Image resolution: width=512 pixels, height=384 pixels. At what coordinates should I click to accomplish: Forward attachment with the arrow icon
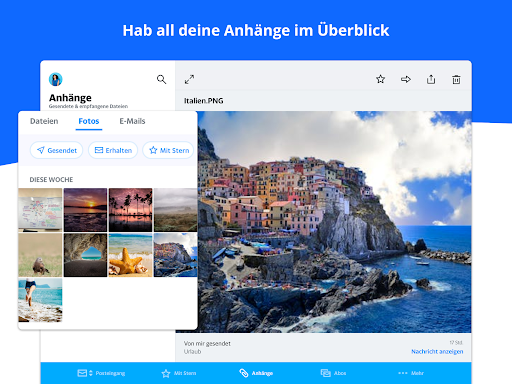click(406, 79)
